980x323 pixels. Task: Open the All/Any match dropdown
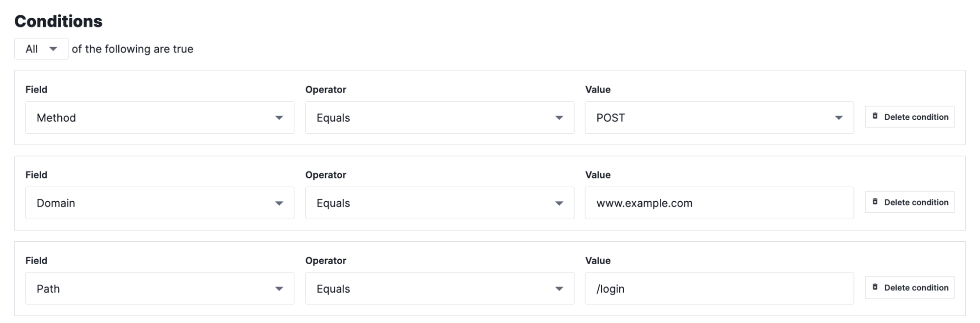[41, 49]
